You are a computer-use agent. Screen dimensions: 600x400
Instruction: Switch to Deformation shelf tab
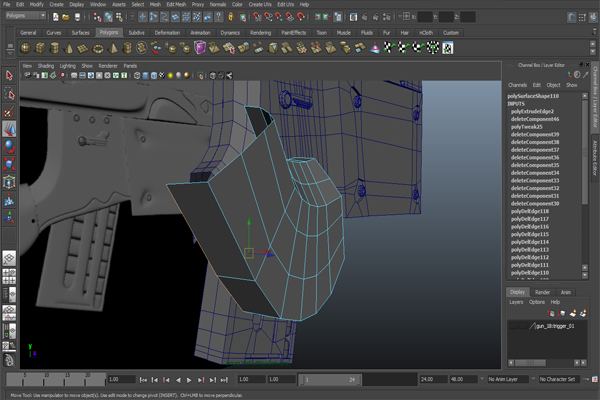point(167,33)
